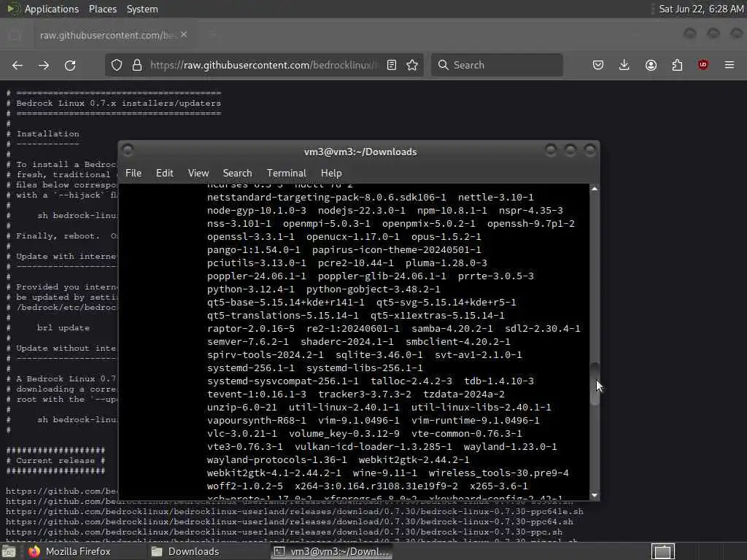Open Firefox hamburger application menu

pyautogui.click(x=729, y=65)
